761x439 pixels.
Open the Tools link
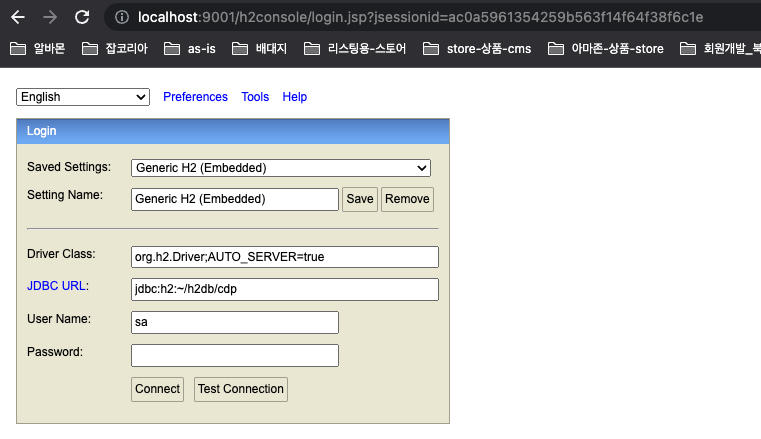pyautogui.click(x=255, y=97)
